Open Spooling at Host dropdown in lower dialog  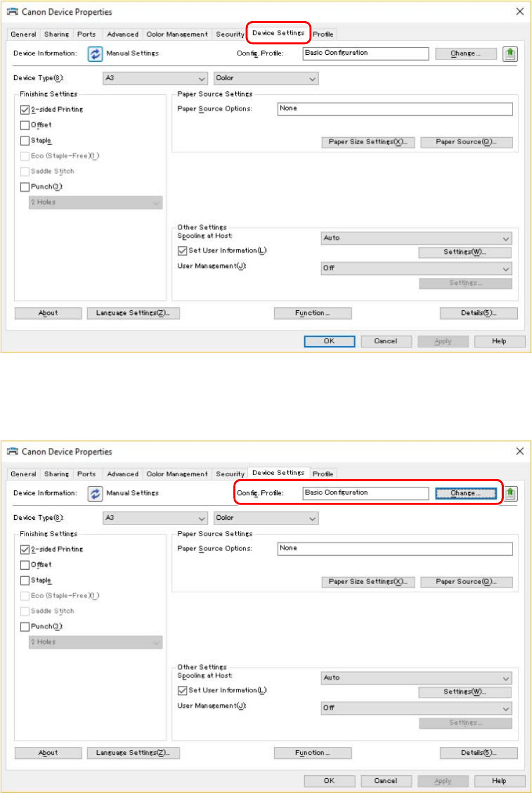point(417,678)
